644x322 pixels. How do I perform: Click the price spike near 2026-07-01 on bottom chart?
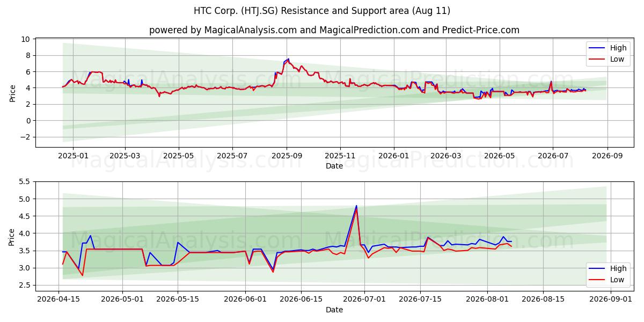[x=356, y=206]
